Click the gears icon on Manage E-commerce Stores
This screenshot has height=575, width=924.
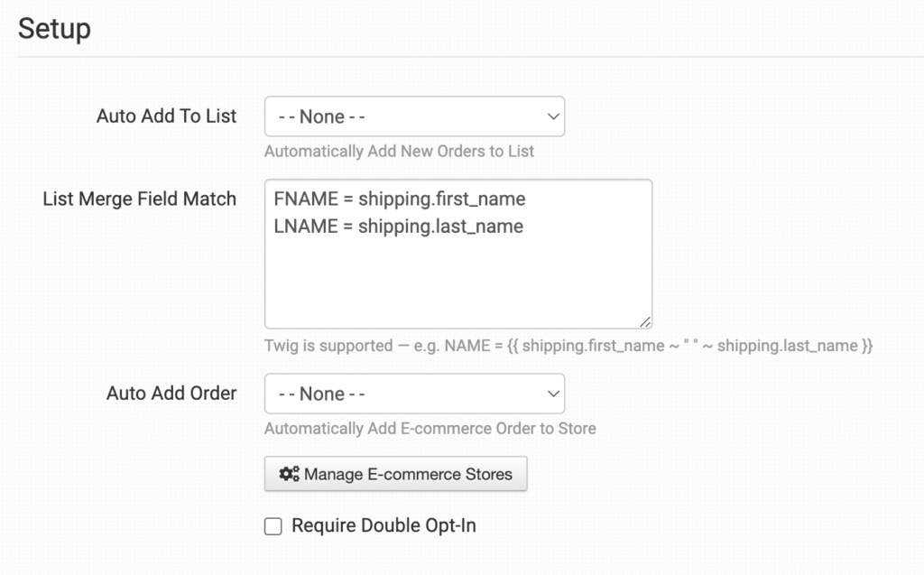click(289, 474)
